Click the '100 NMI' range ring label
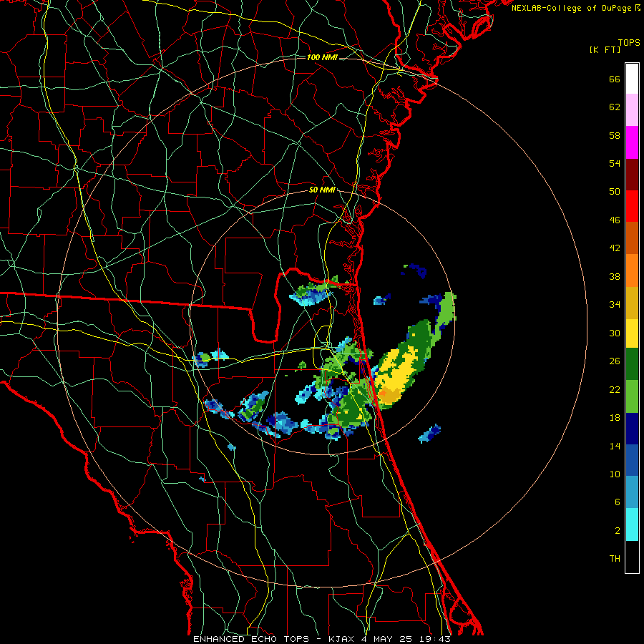 [x=322, y=57]
